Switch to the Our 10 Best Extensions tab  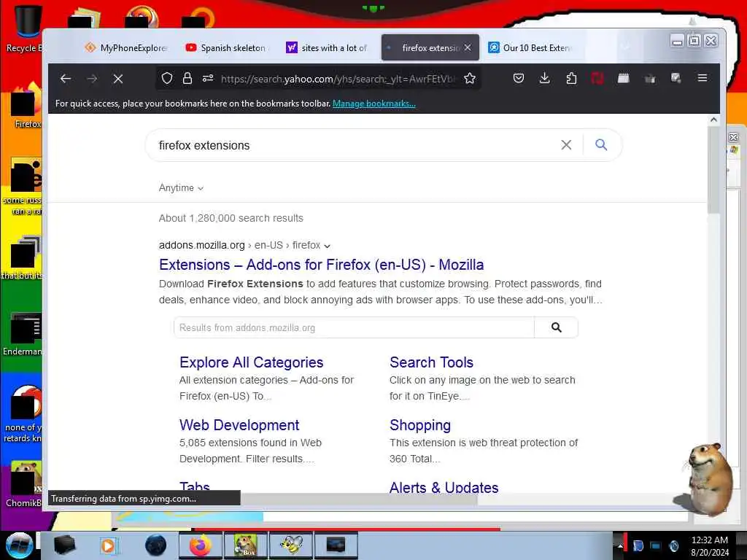530,47
